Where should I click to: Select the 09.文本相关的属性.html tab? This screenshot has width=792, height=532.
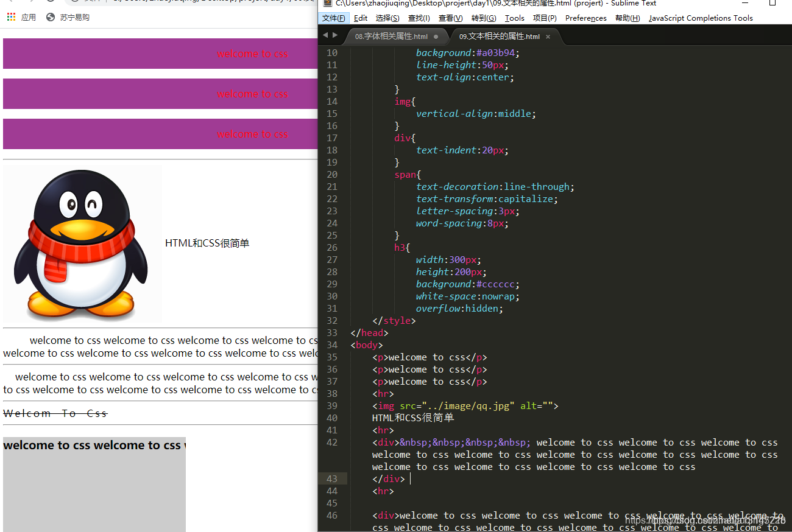pos(499,37)
